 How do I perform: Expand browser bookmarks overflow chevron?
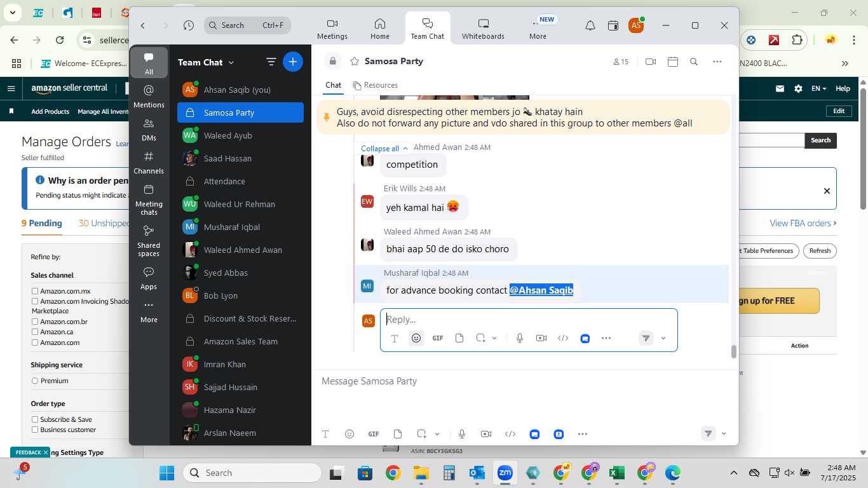pyautogui.click(x=844, y=63)
